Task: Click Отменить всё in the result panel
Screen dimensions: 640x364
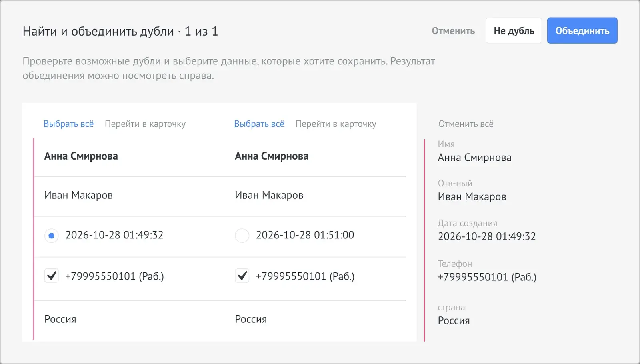Action: coord(466,124)
